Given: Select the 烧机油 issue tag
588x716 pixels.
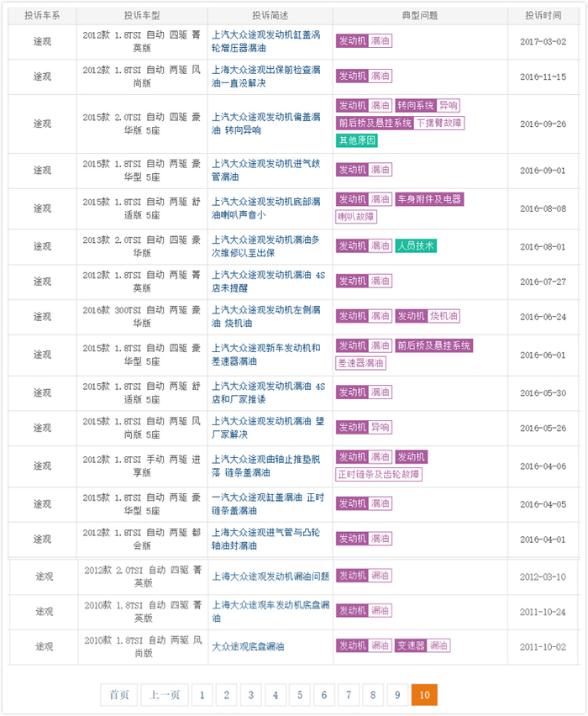Looking at the screenshot, I should coord(444,317).
